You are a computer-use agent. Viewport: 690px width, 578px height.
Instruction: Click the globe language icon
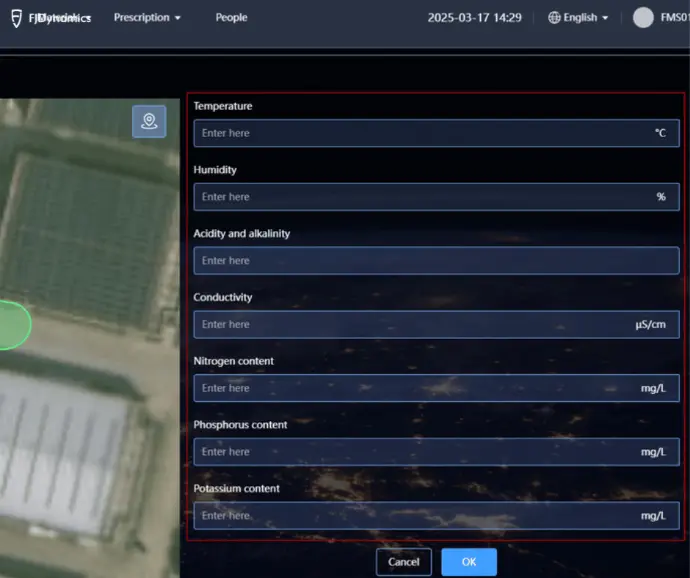pos(554,18)
